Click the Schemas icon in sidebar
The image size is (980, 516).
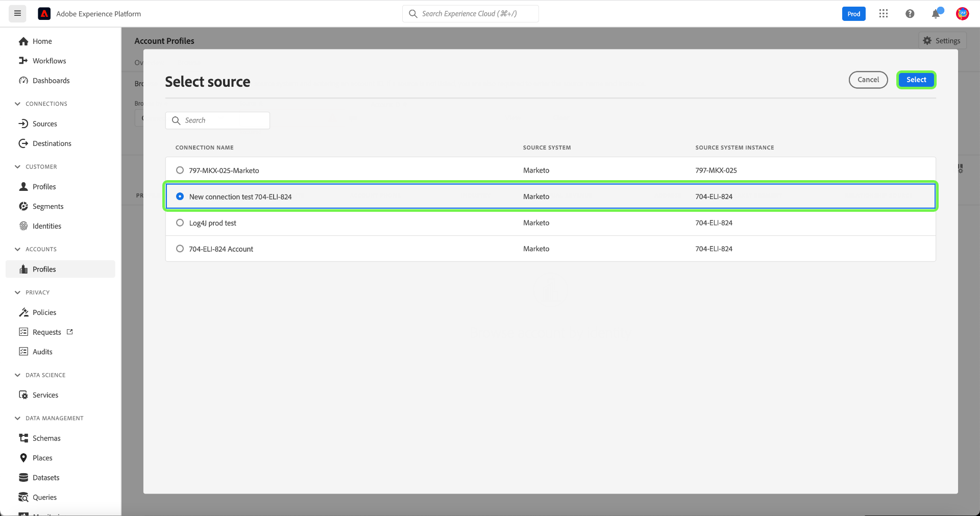coord(23,438)
